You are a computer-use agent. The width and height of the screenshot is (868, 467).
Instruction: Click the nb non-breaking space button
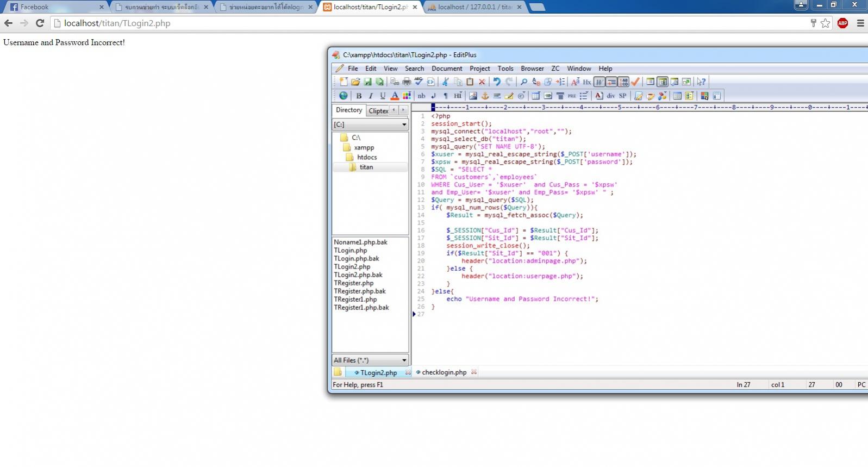421,96
